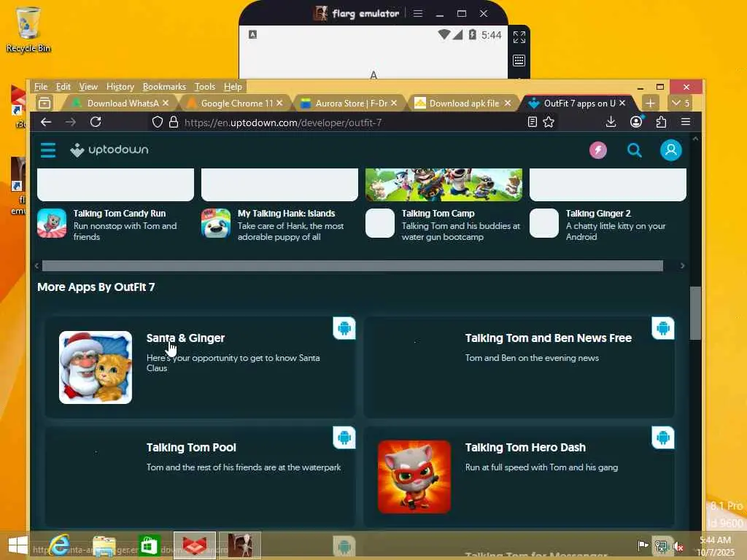Expand the list all tabs dropdown
The width and height of the screenshot is (747, 560).
tap(681, 103)
